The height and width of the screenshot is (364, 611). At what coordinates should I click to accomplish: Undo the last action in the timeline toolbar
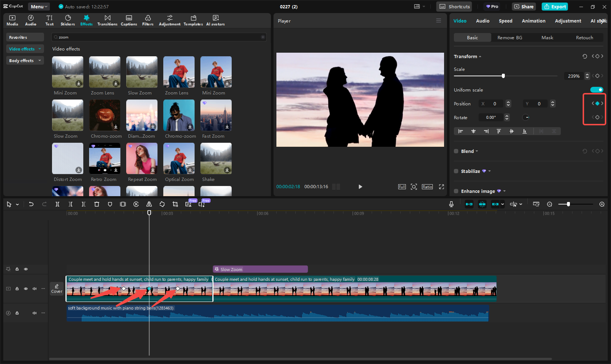pos(31,204)
